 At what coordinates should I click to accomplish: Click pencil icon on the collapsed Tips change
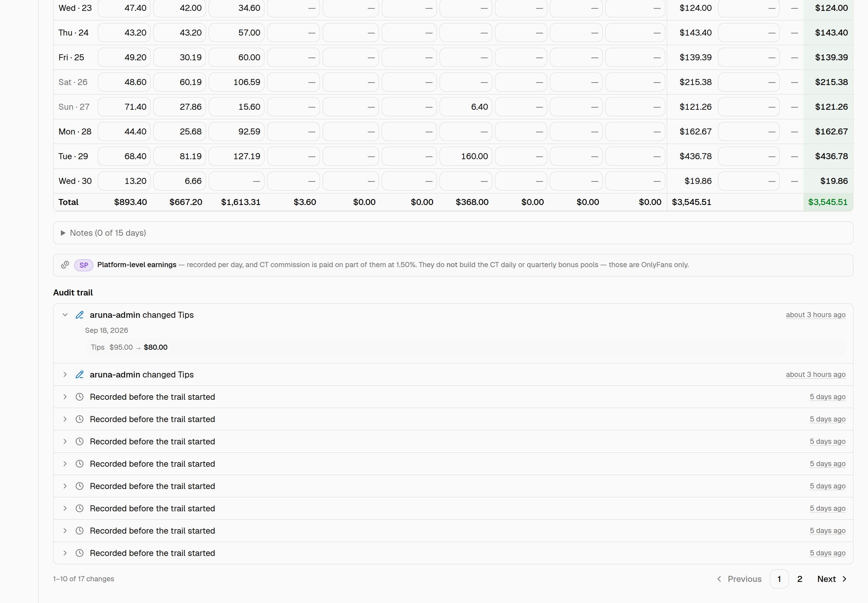(79, 375)
